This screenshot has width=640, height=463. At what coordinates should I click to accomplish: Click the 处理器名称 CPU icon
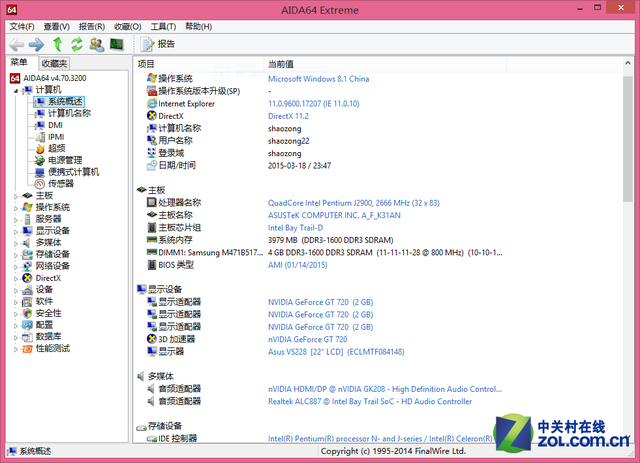pos(152,203)
